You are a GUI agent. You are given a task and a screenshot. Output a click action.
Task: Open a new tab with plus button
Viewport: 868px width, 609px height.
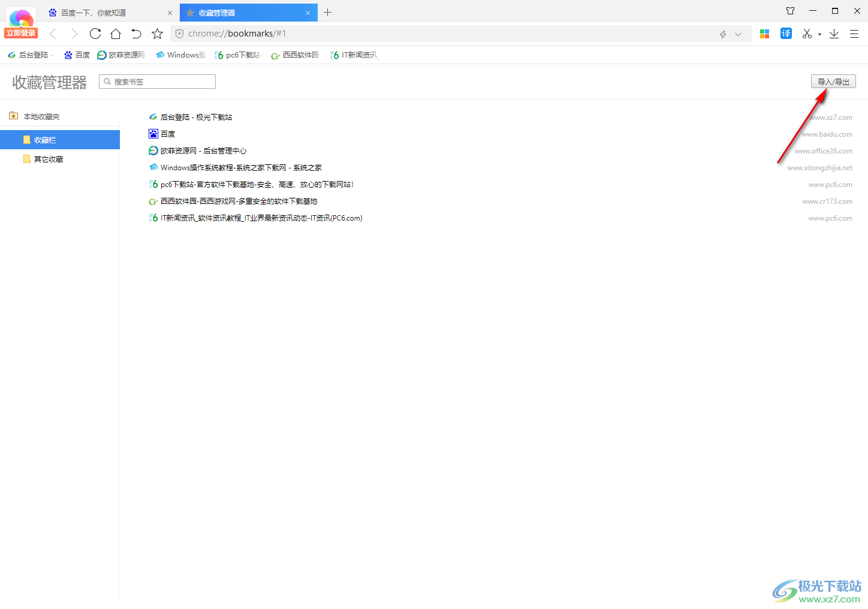327,13
